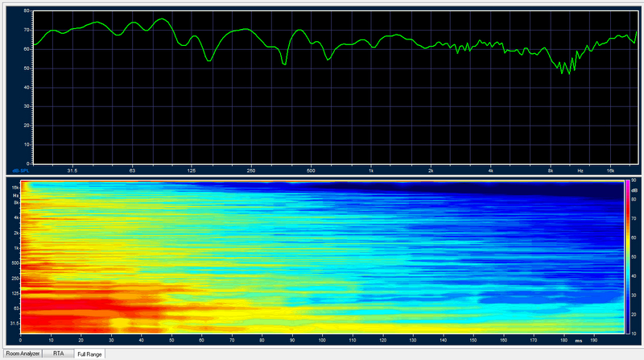Viewport: 644px width, 360px height.
Task: Click the 10 dB label below color legend
Action: 634,333
